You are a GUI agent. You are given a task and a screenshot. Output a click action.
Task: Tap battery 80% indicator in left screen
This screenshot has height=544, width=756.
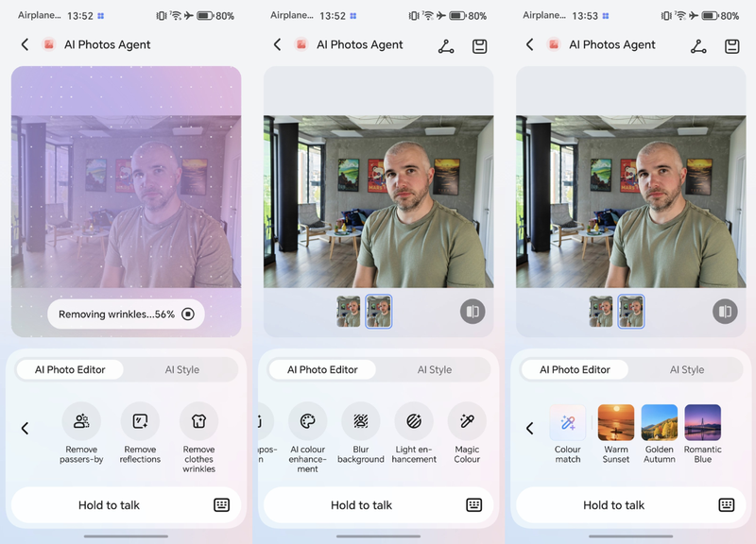(x=215, y=16)
